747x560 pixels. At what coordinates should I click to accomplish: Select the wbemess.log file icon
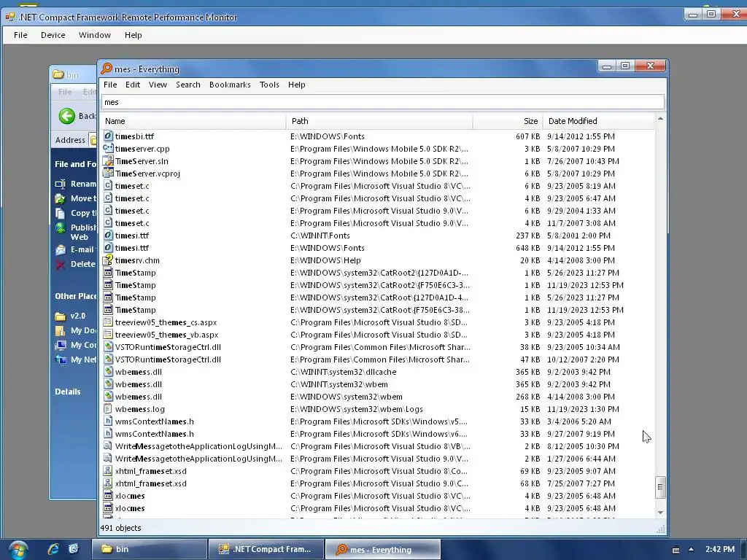click(x=108, y=408)
